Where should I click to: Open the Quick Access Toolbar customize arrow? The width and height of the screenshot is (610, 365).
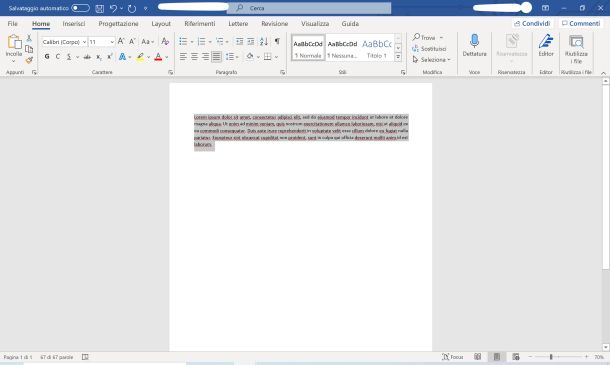tap(145, 8)
